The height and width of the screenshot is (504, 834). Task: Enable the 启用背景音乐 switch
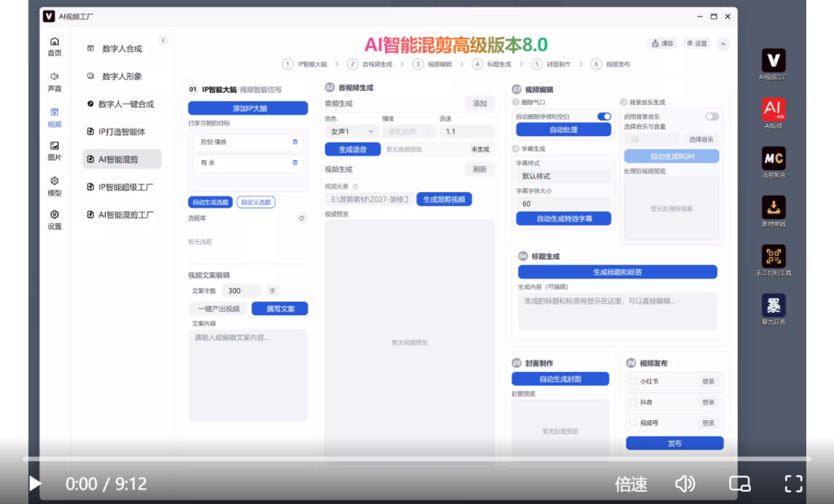click(x=711, y=116)
